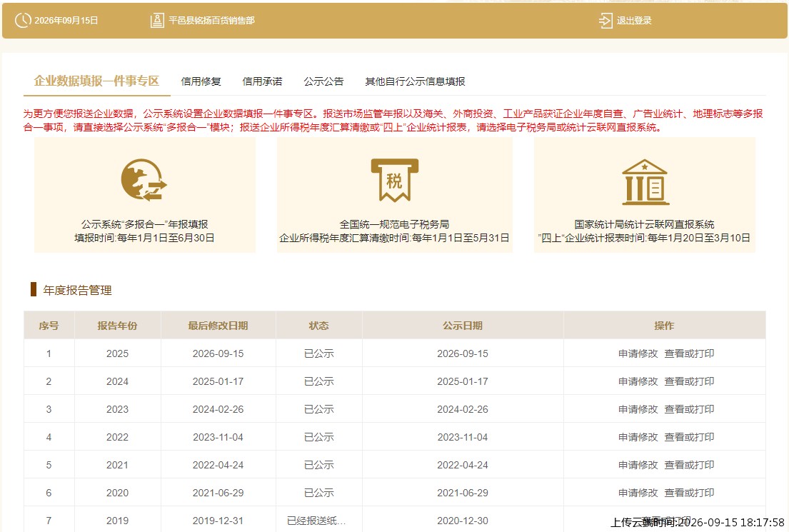789x532 pixels.
Task: Click 申请修改 for the 2025 report
Action: click(638, 353)
